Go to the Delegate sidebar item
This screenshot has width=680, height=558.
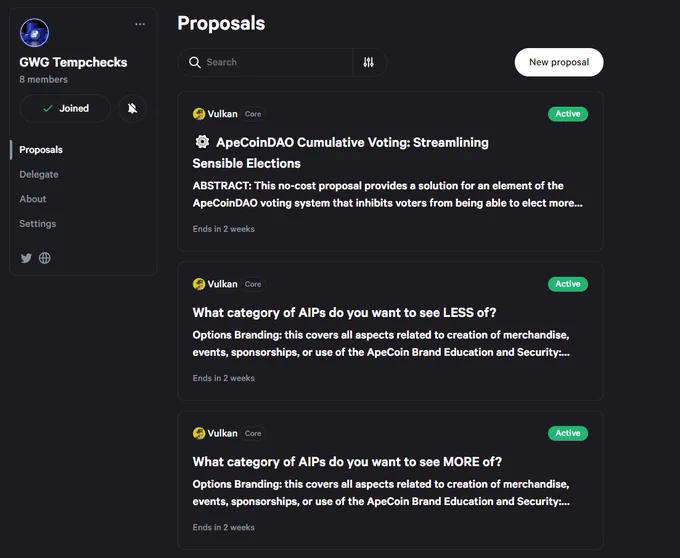(39, 175)
